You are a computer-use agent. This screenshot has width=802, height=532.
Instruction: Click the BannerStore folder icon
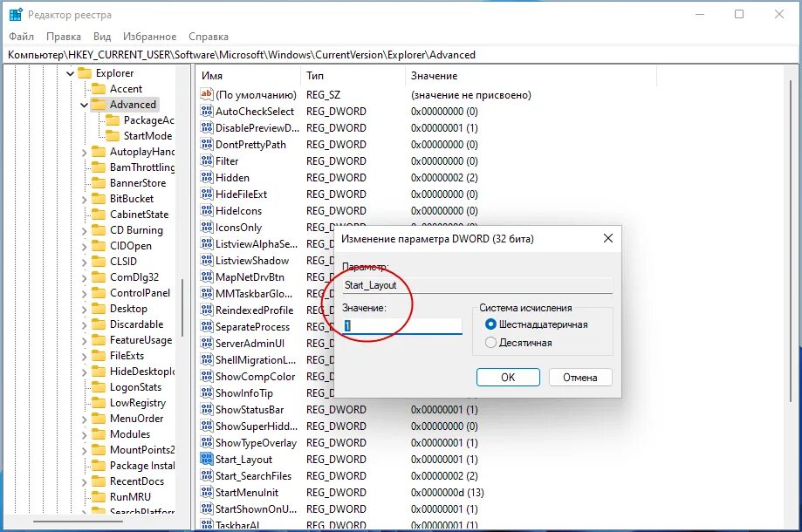99,183
